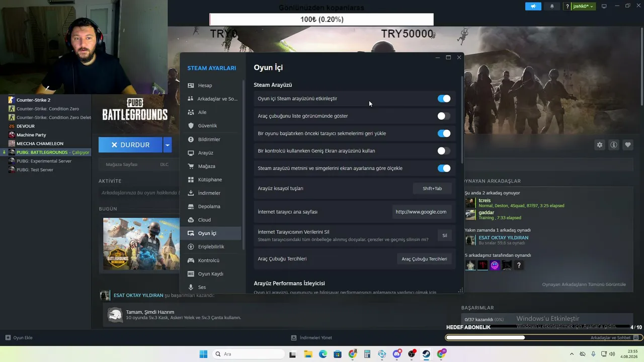Click the Steam icon on the taskbar
Image resolution: width=644 pixels, height=362 pixels.
click(x=427, y=354)
